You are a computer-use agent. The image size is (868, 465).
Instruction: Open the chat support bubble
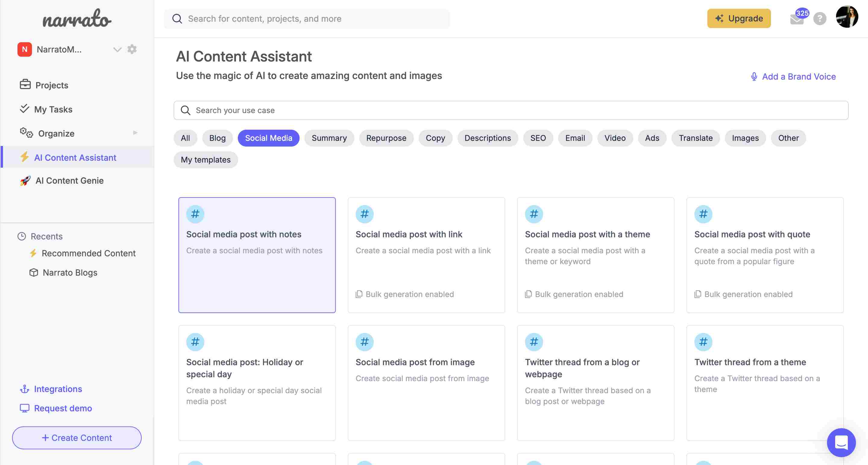pos(841,442)
